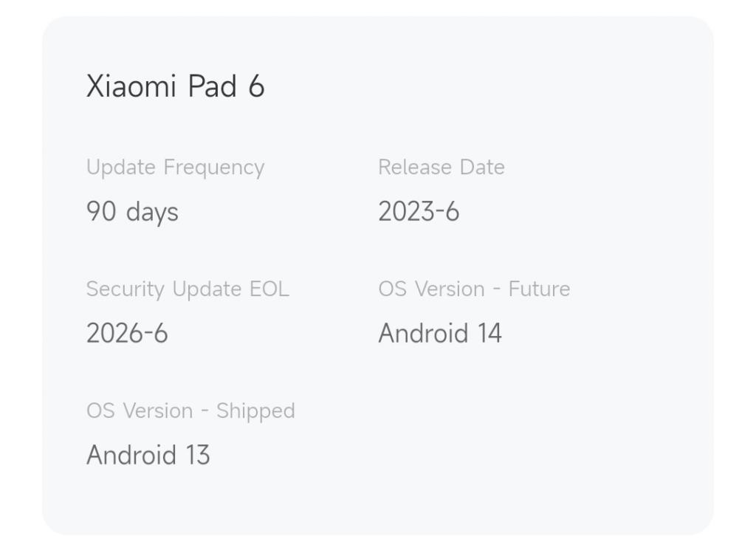This screenshot has width=756, height=553.
Task: Click the Xiaomi Pad 6 card title
Action: pyautogui.click(x=175, y=86)
